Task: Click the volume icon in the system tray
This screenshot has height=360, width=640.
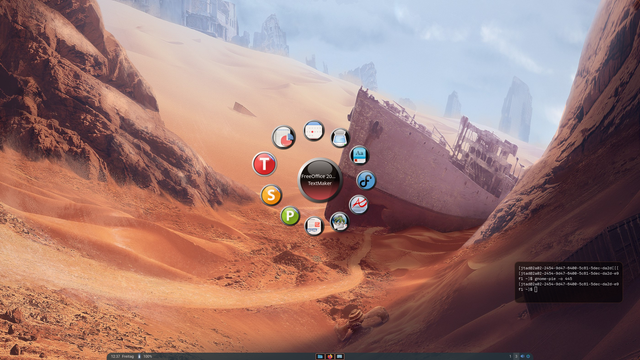Action: pos(522,356)
